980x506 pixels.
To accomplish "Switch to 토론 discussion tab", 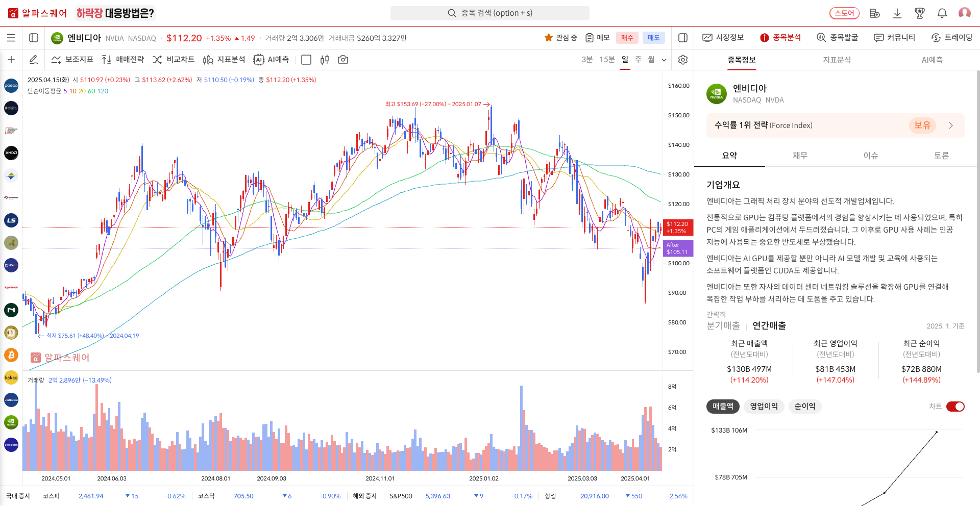I will click(x=941, y=156).
